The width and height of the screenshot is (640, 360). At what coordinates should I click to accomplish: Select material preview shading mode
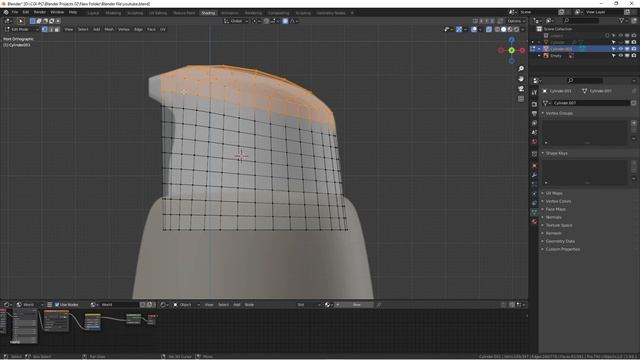510,29
